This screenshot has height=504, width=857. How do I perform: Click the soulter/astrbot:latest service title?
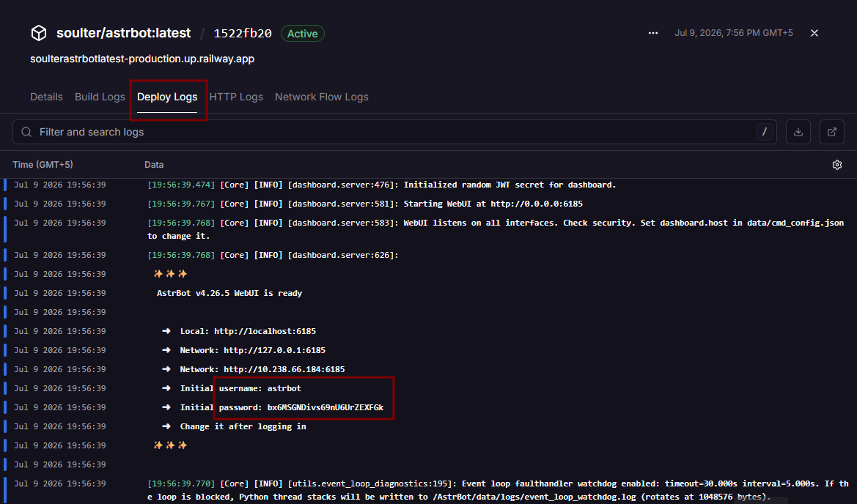point(123,33)
